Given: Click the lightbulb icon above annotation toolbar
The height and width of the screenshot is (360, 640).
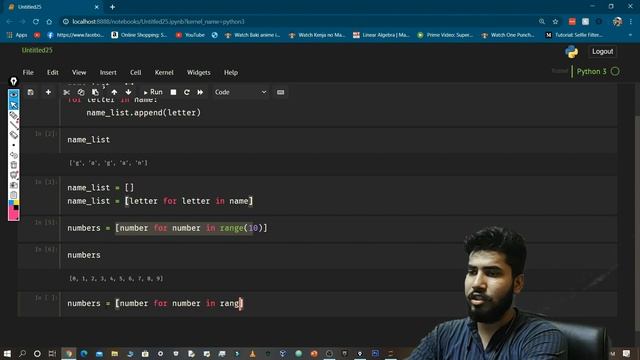Looking at the screenshot, I should click(13, 81).
